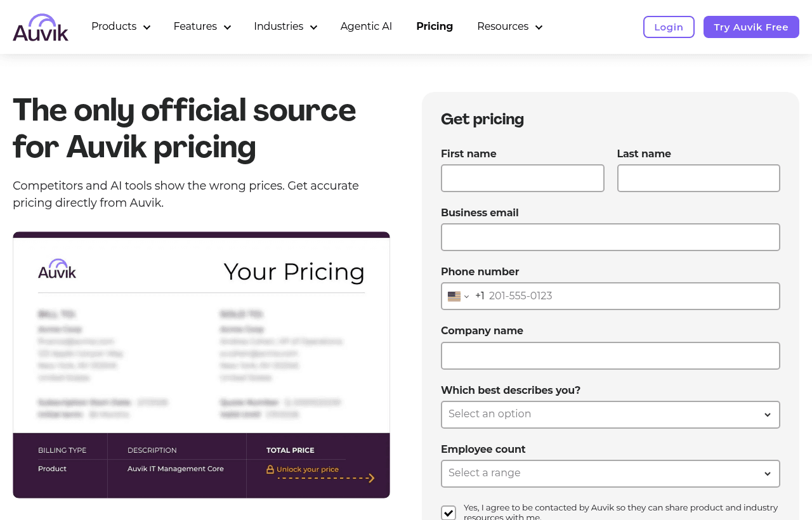Click the 'DESCRIPTION' column header
Image resolution: width=812 pixels, height=520 pixels.
click(152, 451)
